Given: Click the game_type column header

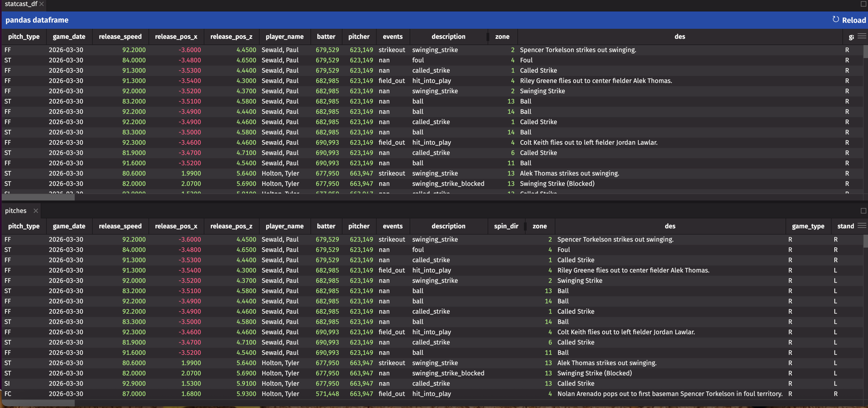Looking at the screenshot, I should click(x=807, y=226).
